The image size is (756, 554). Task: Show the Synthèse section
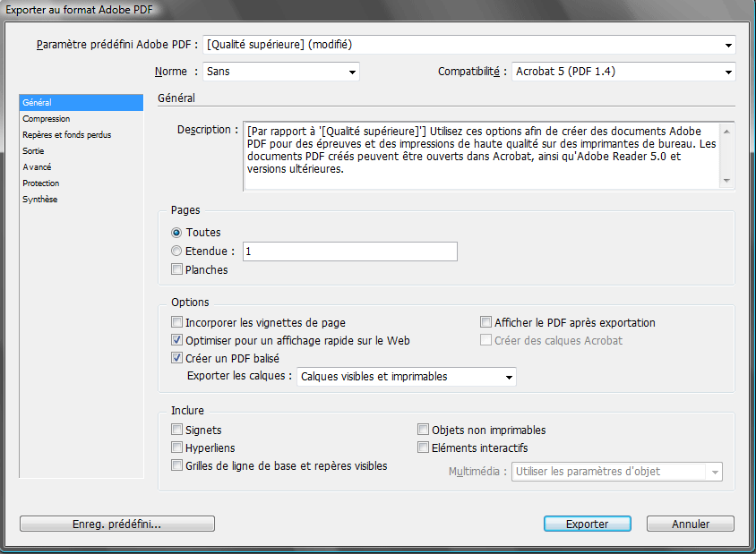coord(81,200)
